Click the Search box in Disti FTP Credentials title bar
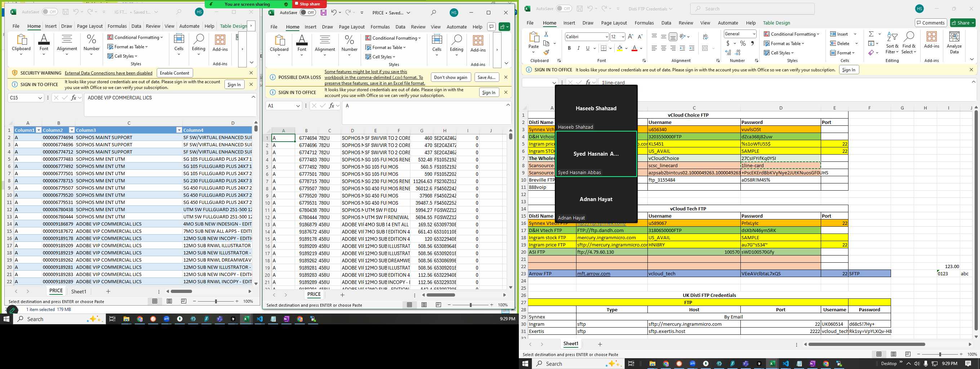Image resolution: width=980 pixels, height=369 pixels. pyautogui.click(x=753, y=8)
